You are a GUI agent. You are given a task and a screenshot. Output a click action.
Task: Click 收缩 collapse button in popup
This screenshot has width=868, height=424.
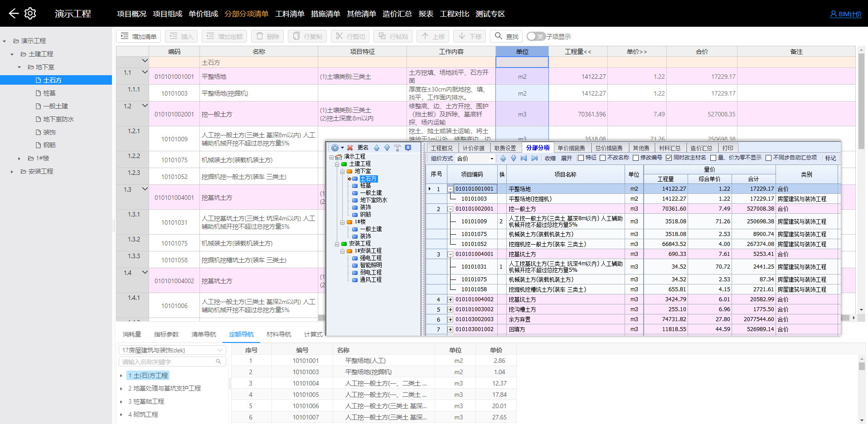550,159
